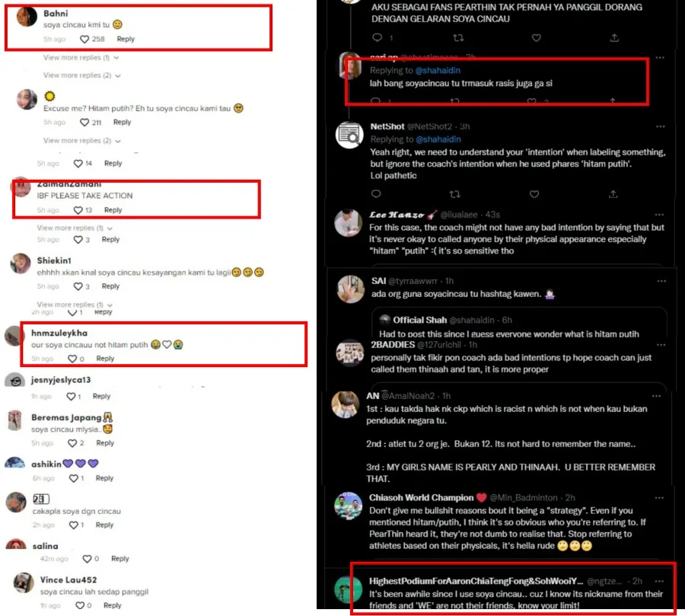Tap the heart on hnmzuleykha's comment
Viewport: 685px width, 616px height.
(72, 359)
